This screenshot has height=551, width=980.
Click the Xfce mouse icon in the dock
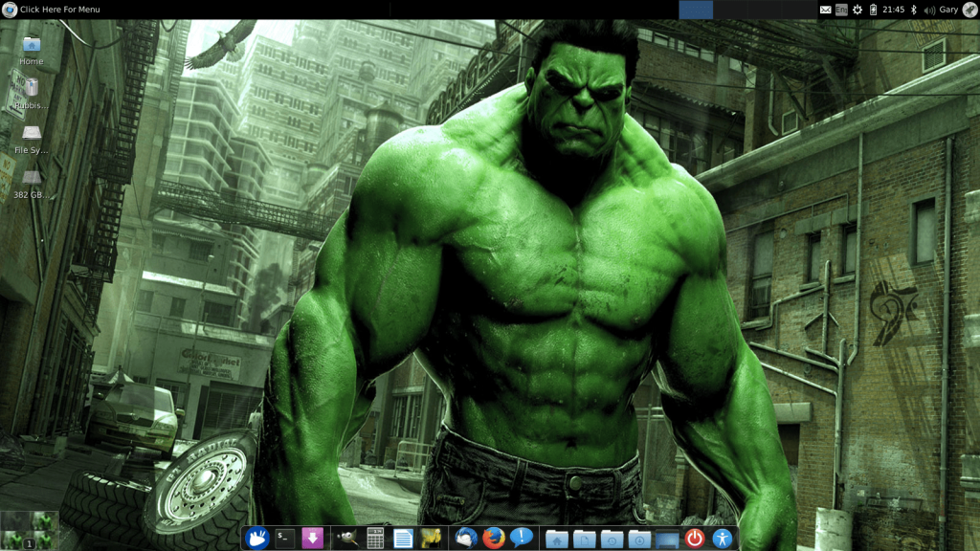coord(256,538)
